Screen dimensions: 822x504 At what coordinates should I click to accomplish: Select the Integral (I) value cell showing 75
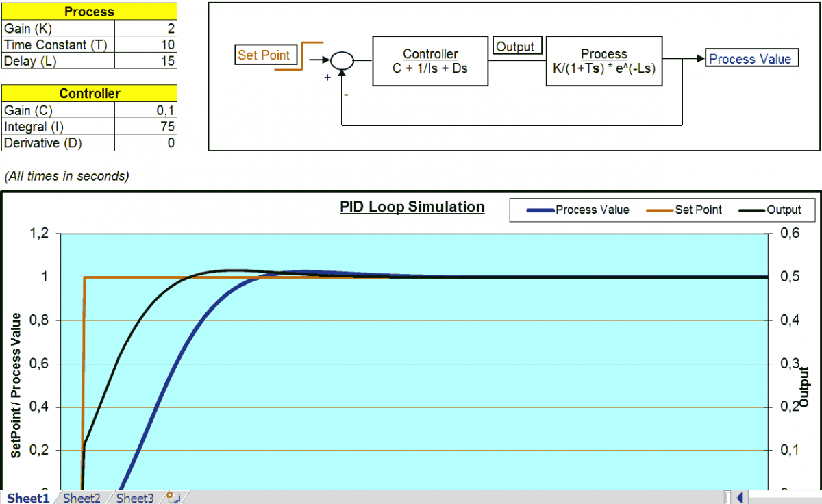click(145, 126)
